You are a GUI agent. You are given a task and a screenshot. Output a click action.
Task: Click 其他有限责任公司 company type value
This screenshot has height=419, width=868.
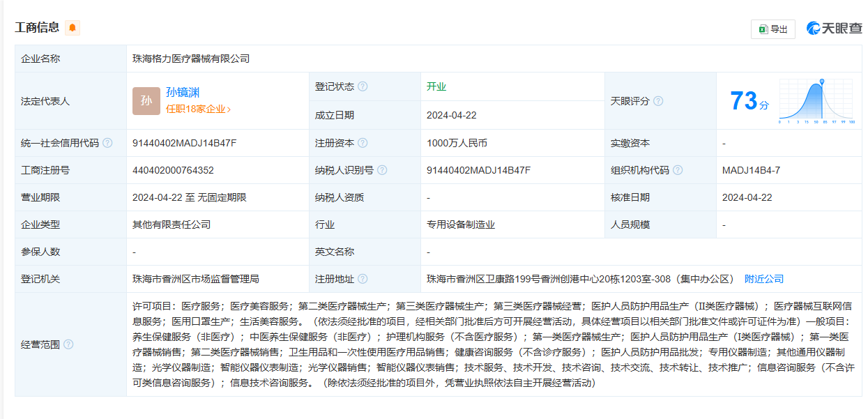(172, 224)
